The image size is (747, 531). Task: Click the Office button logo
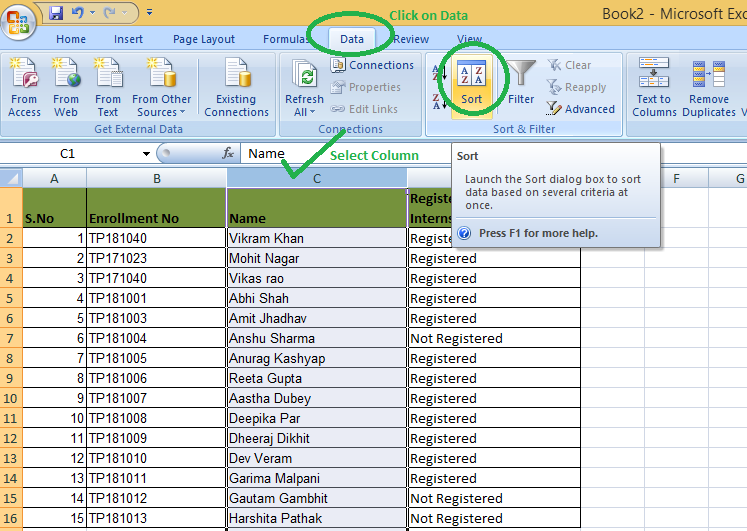pos(18,22)
